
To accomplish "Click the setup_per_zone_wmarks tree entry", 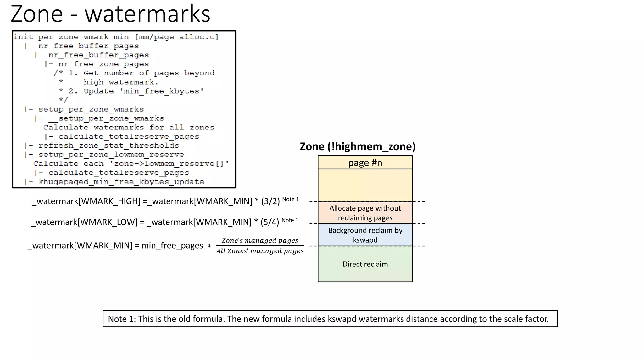I will click(x=91, y=109).
